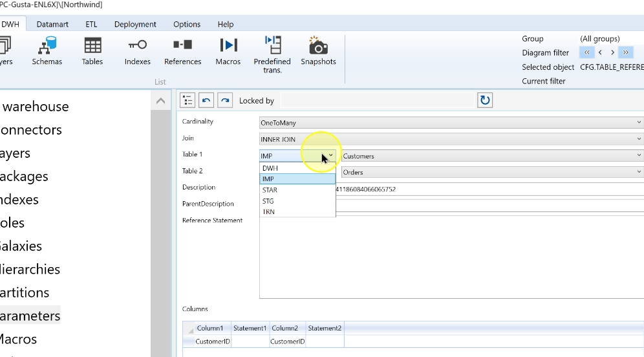Image resolution: width=644 pixels, height=357 pixels.
Task: Sort by Column2 header
Action: coord(288,329)
